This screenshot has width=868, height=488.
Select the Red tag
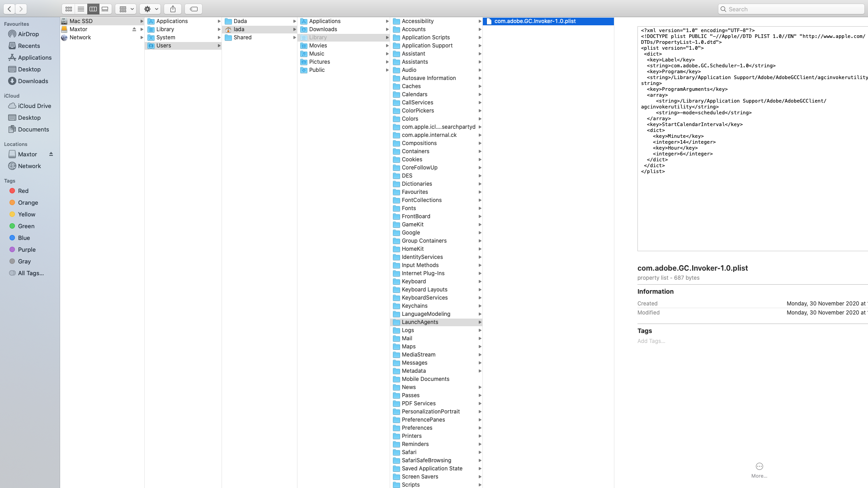pos(23,191)
